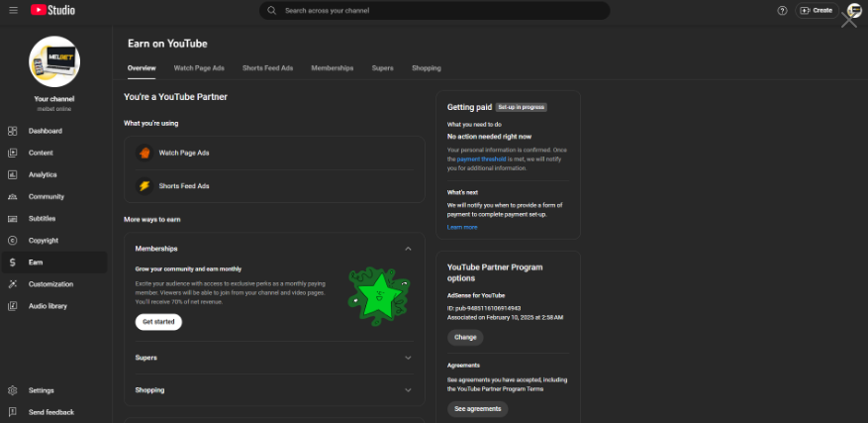Image resolution: width=868 pixels, height=423 pixels.
Task: Click the Shorts Feed Ads lightning icon
Action: [x=145, y=186]
